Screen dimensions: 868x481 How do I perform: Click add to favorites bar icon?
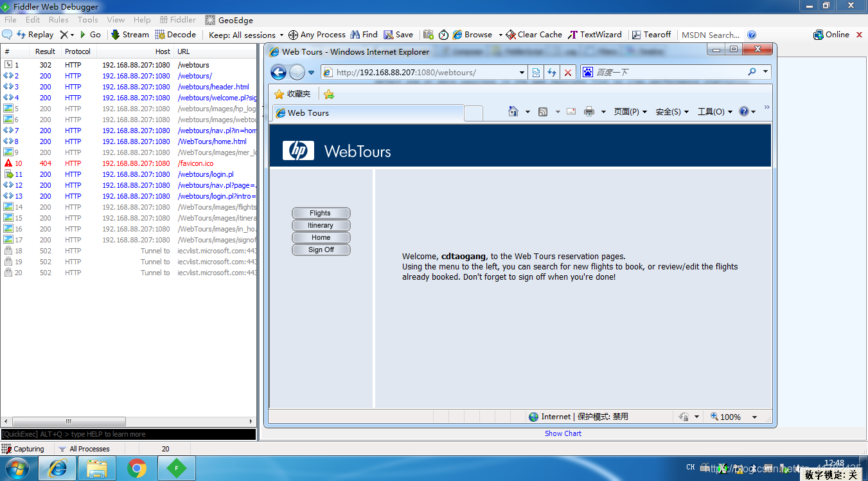[329, 94]
